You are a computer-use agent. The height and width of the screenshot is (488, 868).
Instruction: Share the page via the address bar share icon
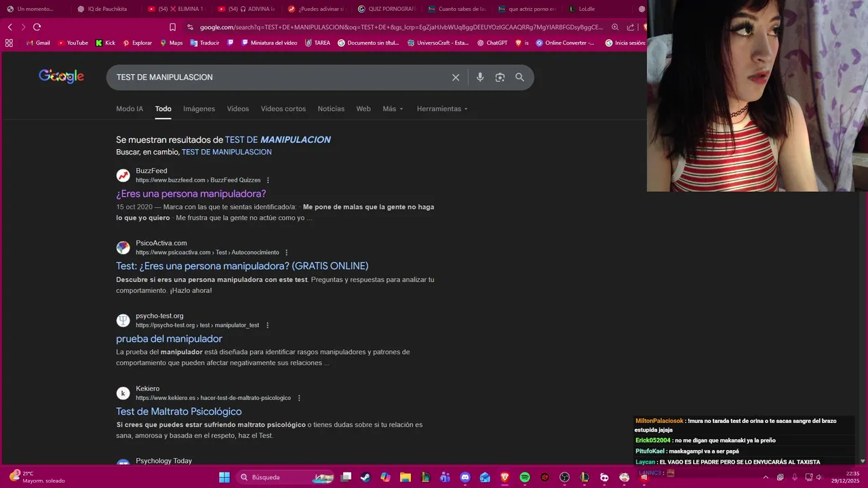pyautogui.click(x=631, y=27)
